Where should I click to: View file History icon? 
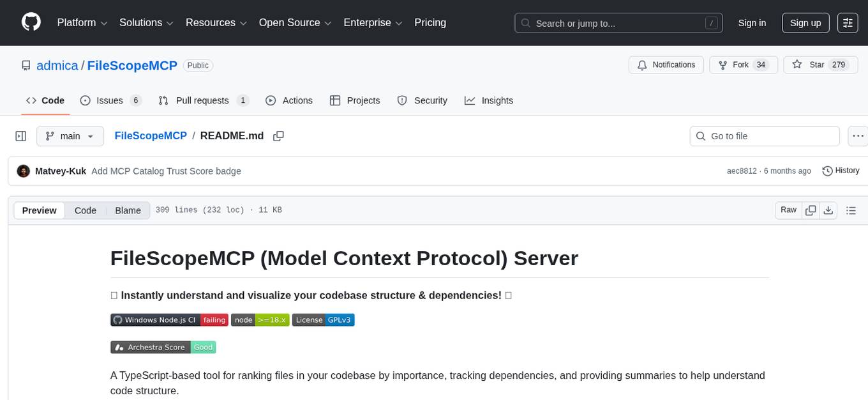click(x=828, y=171)
